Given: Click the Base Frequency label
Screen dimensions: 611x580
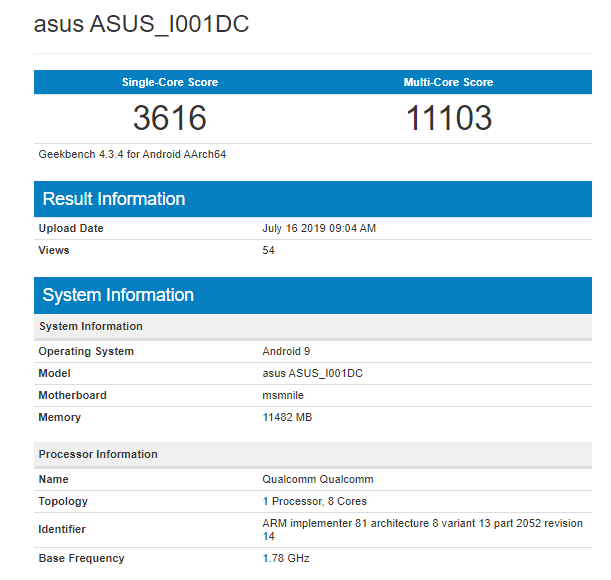Looking at the screenshot, I should [81, 558].
